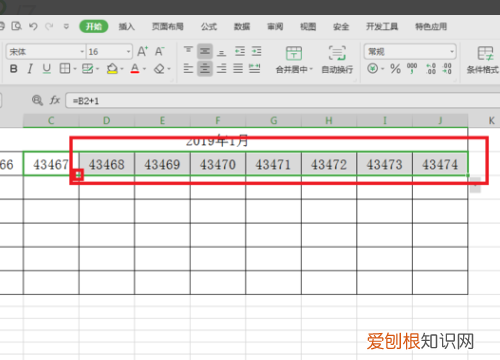Switch to the 开始 tab

94,26
